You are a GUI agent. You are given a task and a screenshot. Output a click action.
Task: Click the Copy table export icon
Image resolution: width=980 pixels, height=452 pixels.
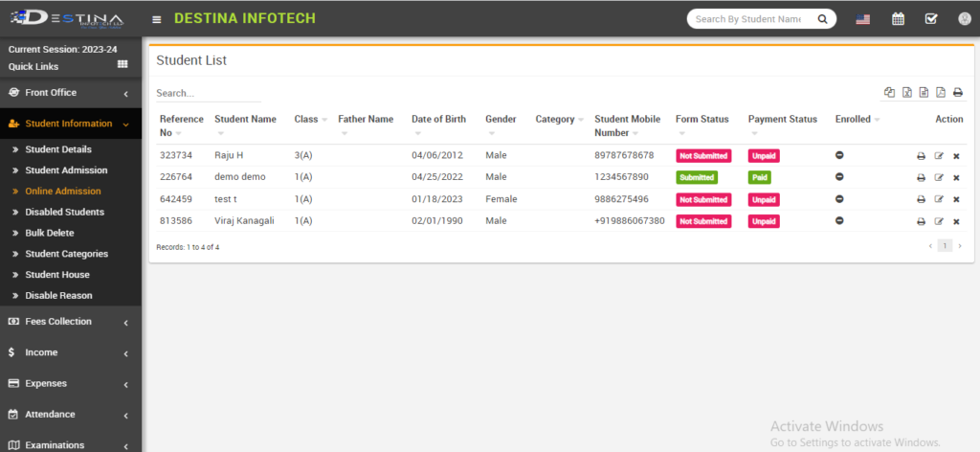pos(889,92)
